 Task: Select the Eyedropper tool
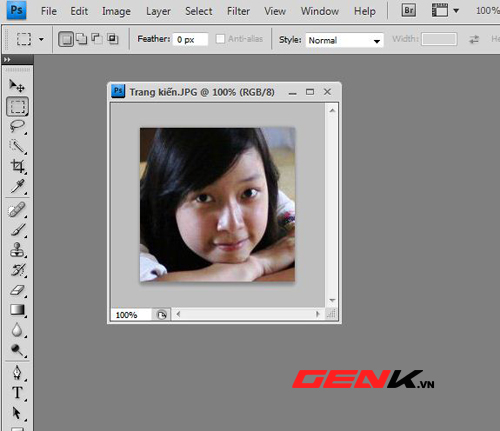point(17,187)
